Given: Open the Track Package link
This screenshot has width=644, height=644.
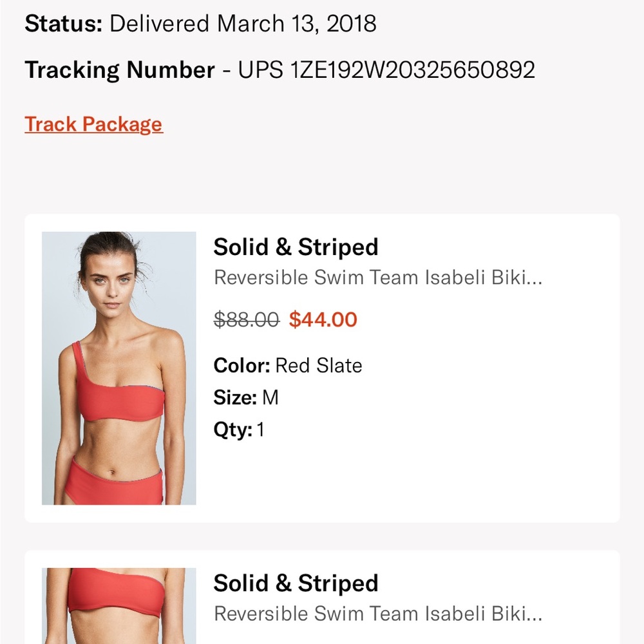Looking at the screenshot, I should 93,124.
